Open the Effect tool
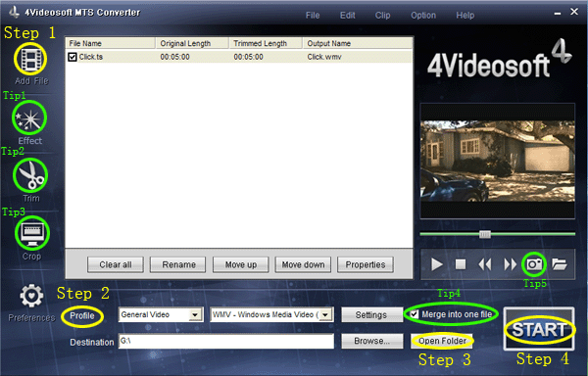Screen dimensions: 588x376 [29, 117]
